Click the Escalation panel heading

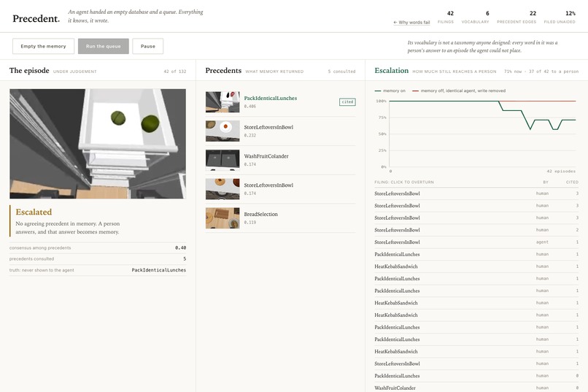(392, 71)
